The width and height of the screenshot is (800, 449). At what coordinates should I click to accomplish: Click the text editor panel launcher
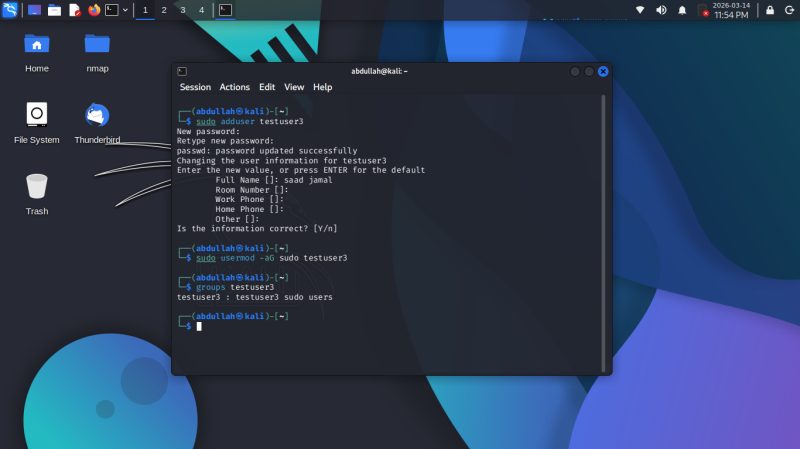(x=74, y=10)
